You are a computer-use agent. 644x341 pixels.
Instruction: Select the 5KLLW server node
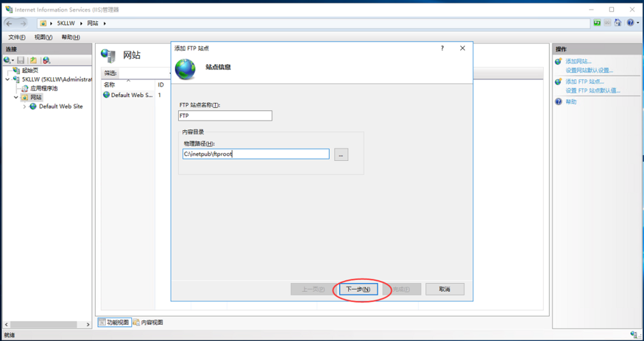(57, 79)
